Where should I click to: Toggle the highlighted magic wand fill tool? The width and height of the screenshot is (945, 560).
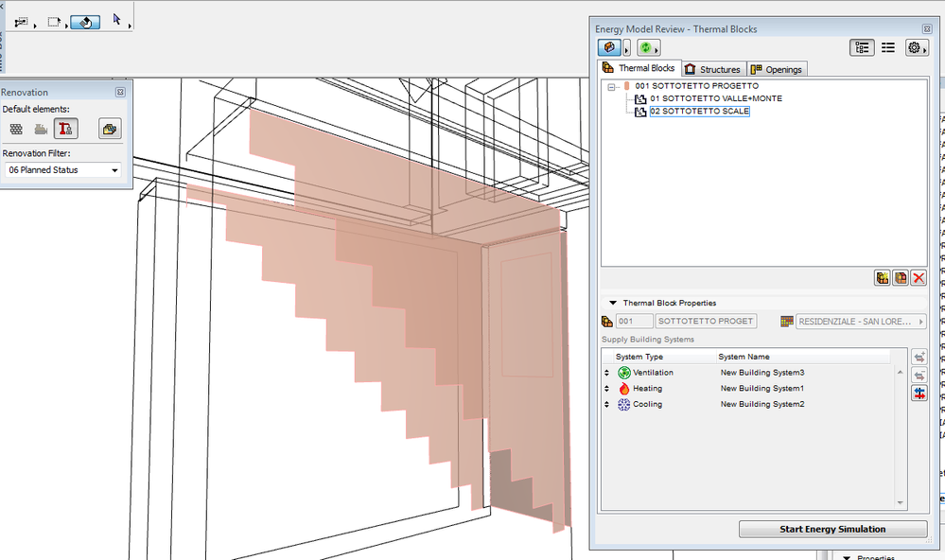pos(85,23)
